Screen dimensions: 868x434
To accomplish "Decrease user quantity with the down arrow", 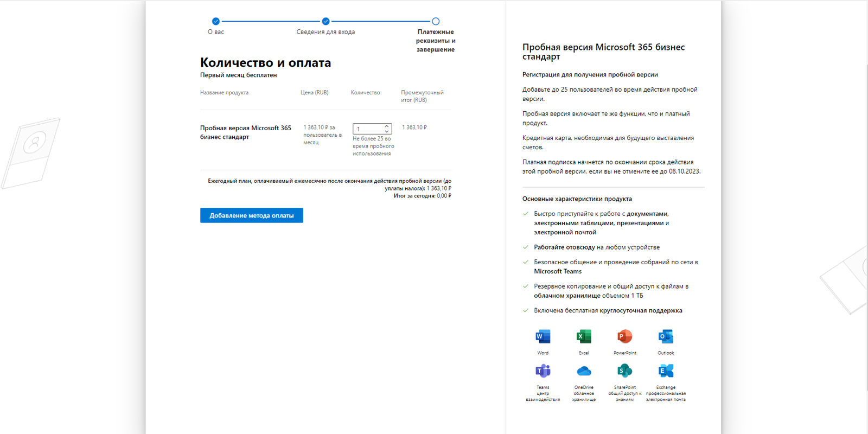I will coord(387,131).
